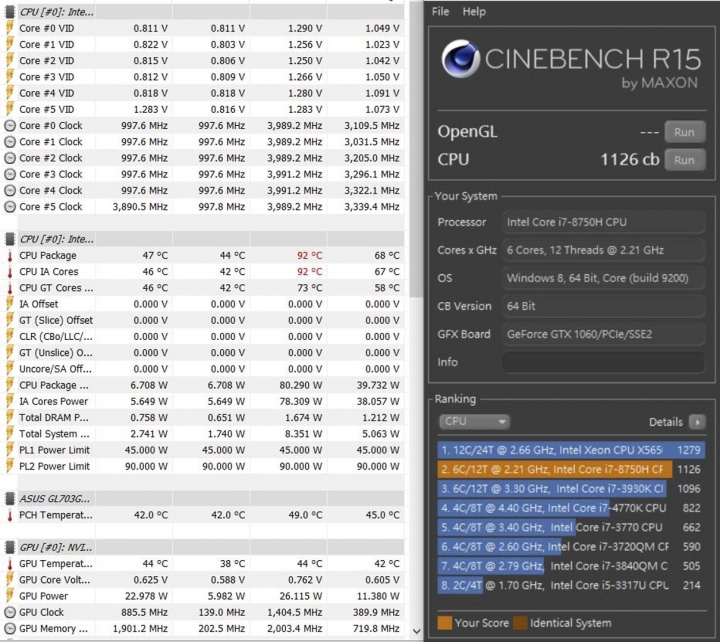Select the Core #4 Clock row label

coord(51,191)
